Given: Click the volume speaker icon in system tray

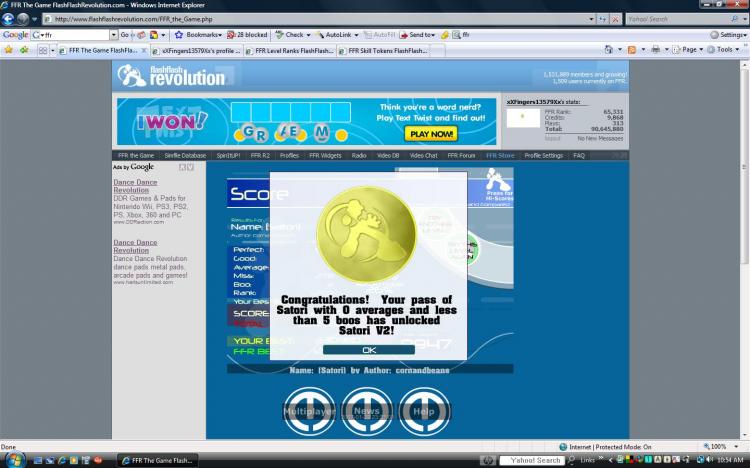Looking at the screenshot, I should point(709,460).
